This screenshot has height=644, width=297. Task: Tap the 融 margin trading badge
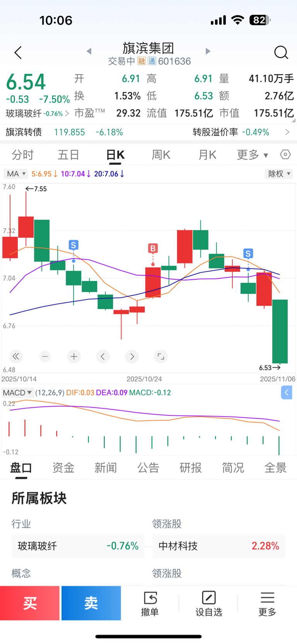[x=142, y=61]
